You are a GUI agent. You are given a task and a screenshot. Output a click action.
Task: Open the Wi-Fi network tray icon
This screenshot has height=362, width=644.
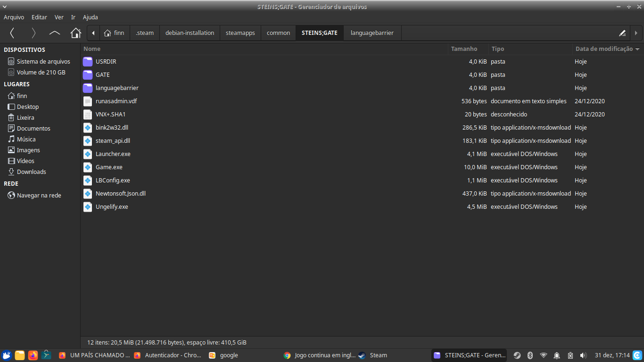coord(544,355)
